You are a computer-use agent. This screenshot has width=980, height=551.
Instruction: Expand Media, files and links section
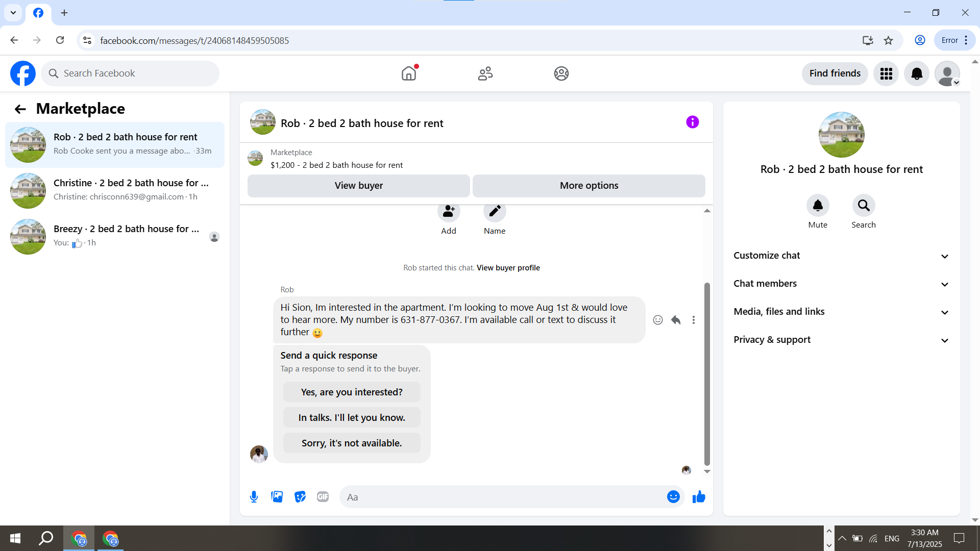coord(841,312)
